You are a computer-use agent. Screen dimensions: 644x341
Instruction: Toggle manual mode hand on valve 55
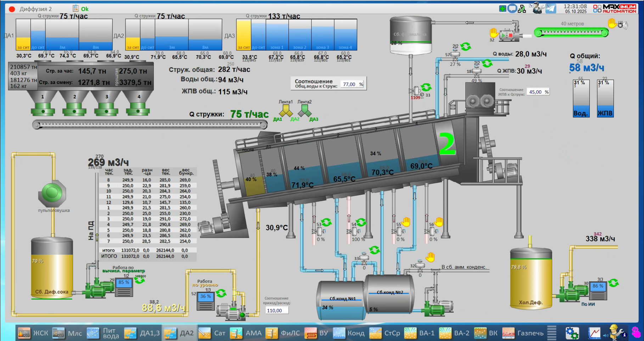(x=406, y=222)
